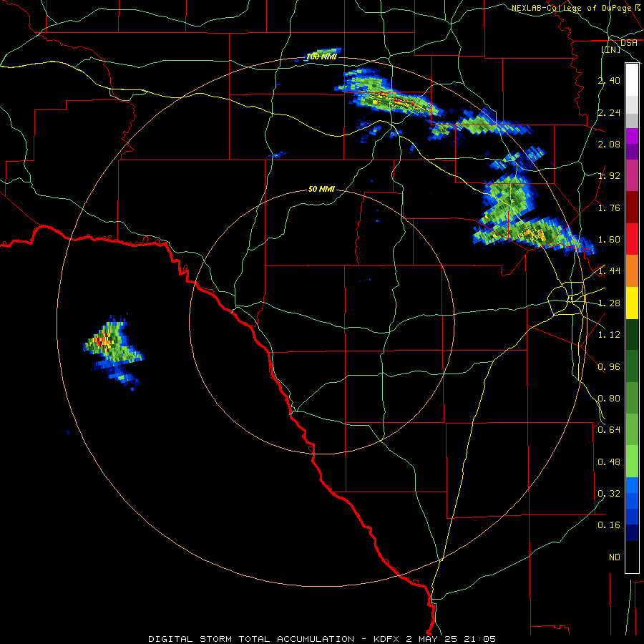The image size is (644, 644).
Task: Click the 1.60 scale label
Action: [x=609, y=240]
